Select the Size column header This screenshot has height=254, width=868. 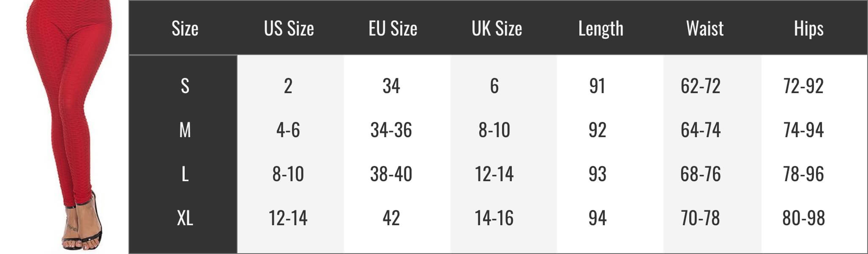pyautogui.click(x=185, y=29)
